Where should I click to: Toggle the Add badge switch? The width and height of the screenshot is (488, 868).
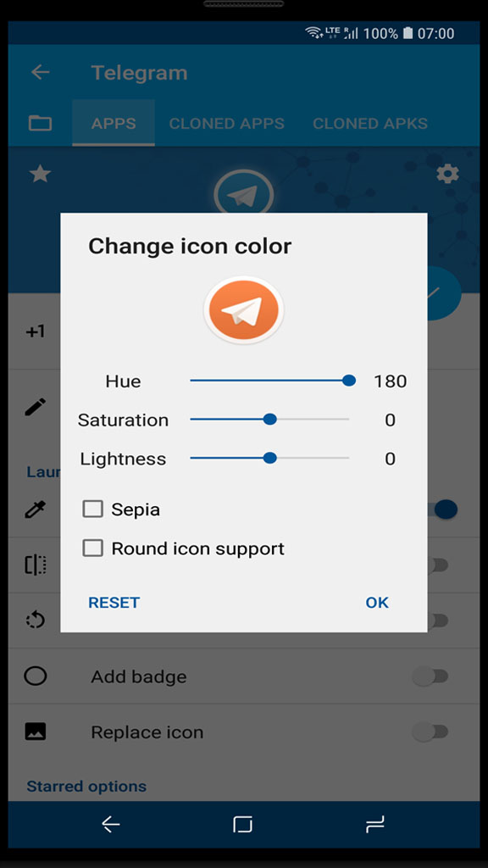430,676
